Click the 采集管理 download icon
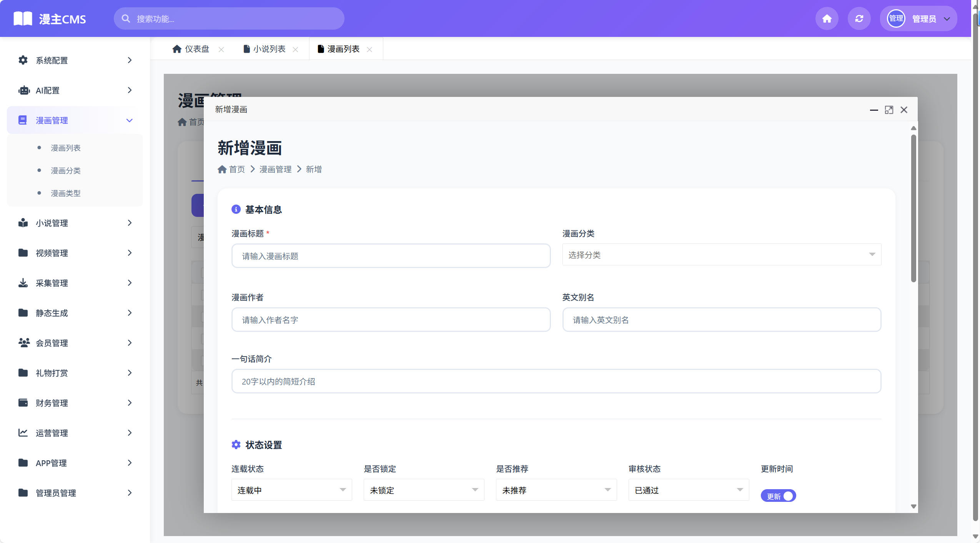980x543 pixels. tap(23, 283)
